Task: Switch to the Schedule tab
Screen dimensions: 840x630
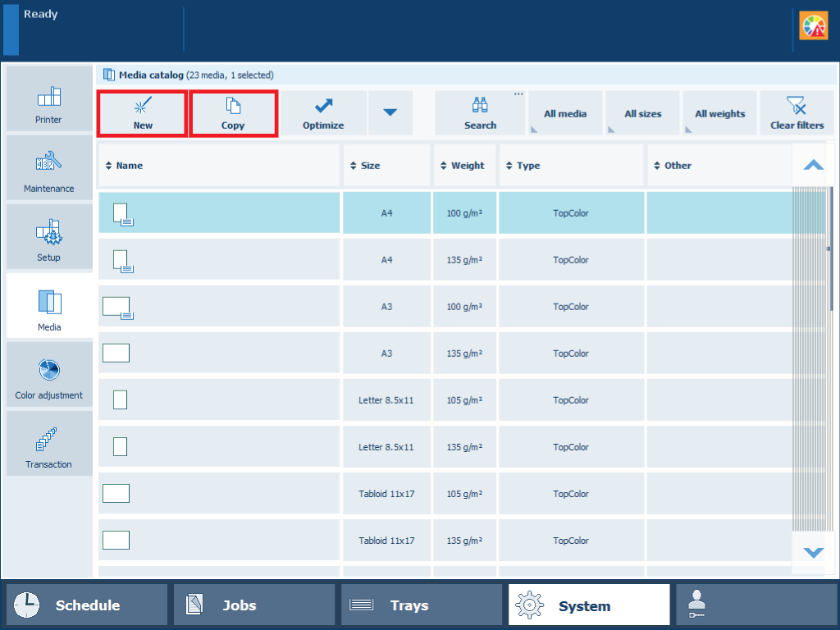Action: tap(87, 605)
